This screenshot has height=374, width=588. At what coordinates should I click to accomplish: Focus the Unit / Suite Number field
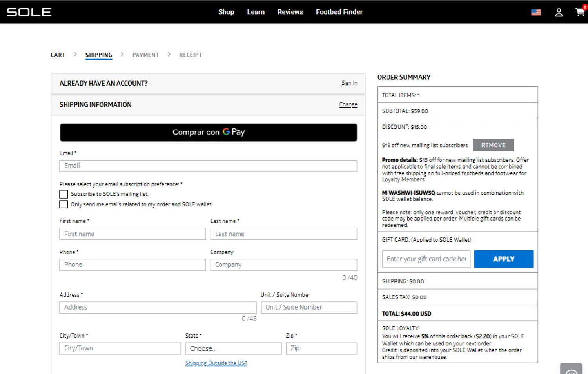pos(309,308)
